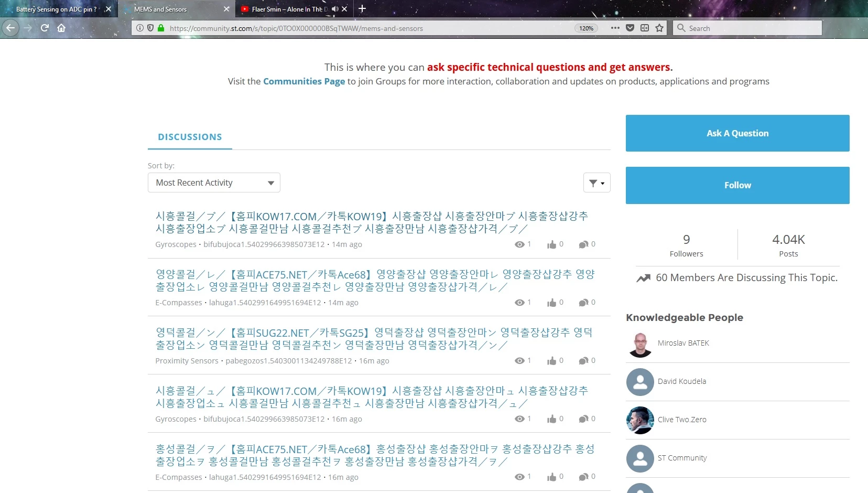Close the Flaer Smin YouTube tab

click(x=344, y=9)
